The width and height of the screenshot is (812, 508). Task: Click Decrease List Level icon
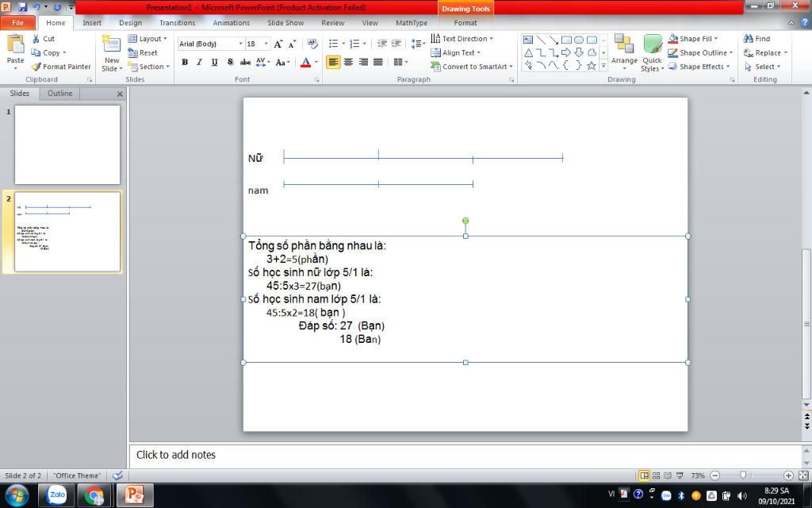[382, 44]
